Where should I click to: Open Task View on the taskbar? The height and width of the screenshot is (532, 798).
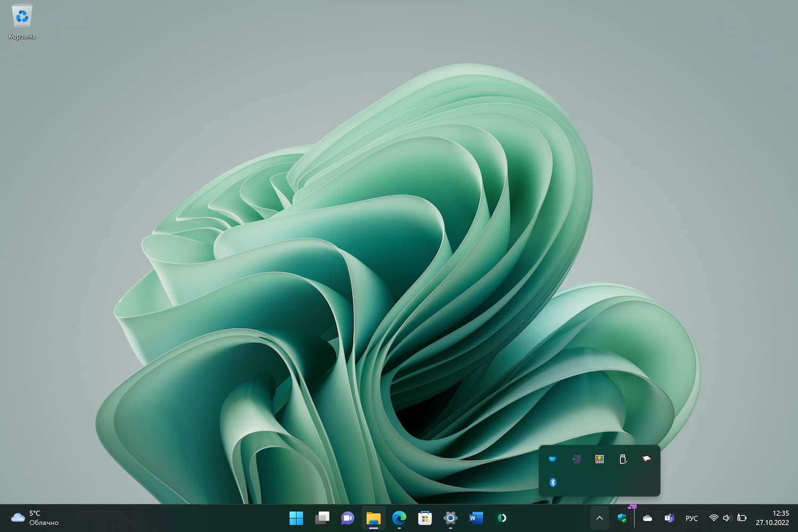(322, 518)
